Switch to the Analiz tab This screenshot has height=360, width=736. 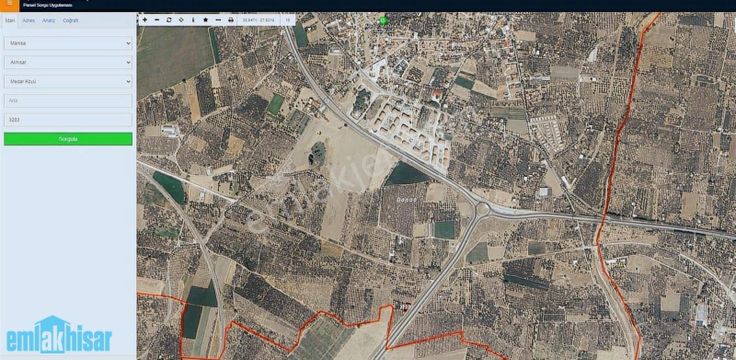[49, 21]
